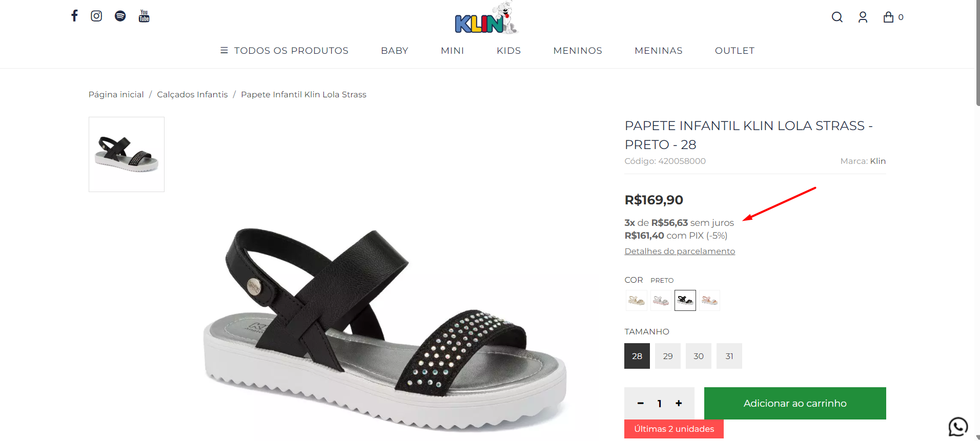Open Detalhes do parcelamento link

pyautogui.click(x=680, y=251)
